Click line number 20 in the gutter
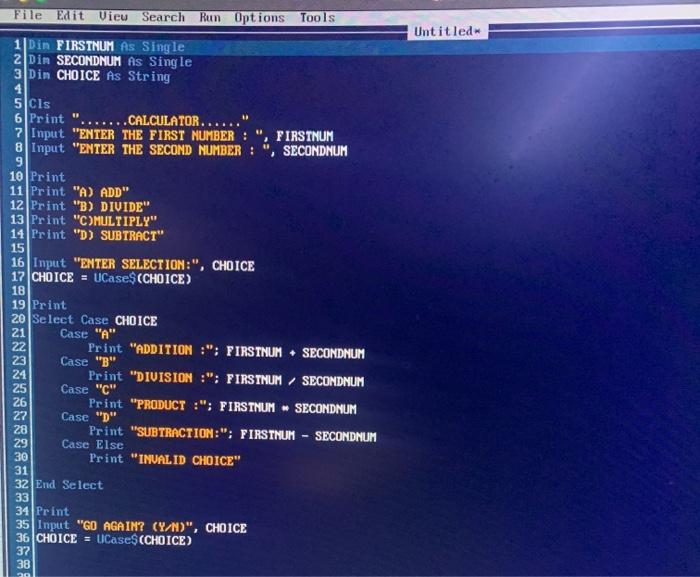The image size is (700, 577). click(18, 319)
